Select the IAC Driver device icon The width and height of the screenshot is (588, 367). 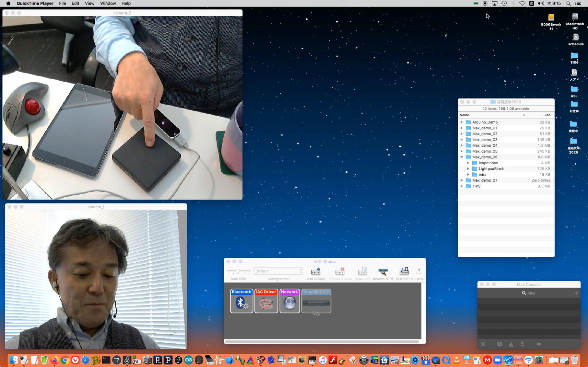(266, 301)
